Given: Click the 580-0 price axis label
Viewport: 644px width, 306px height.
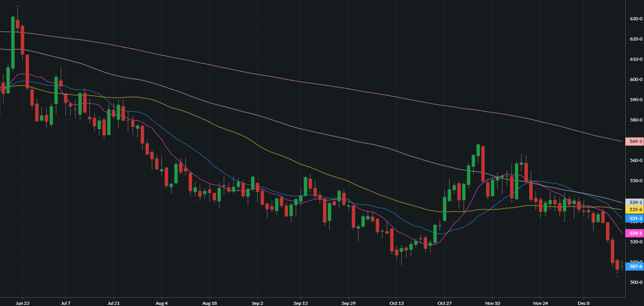Looking at the screenshot, I should pyautogui.click(x=636, y=120).
